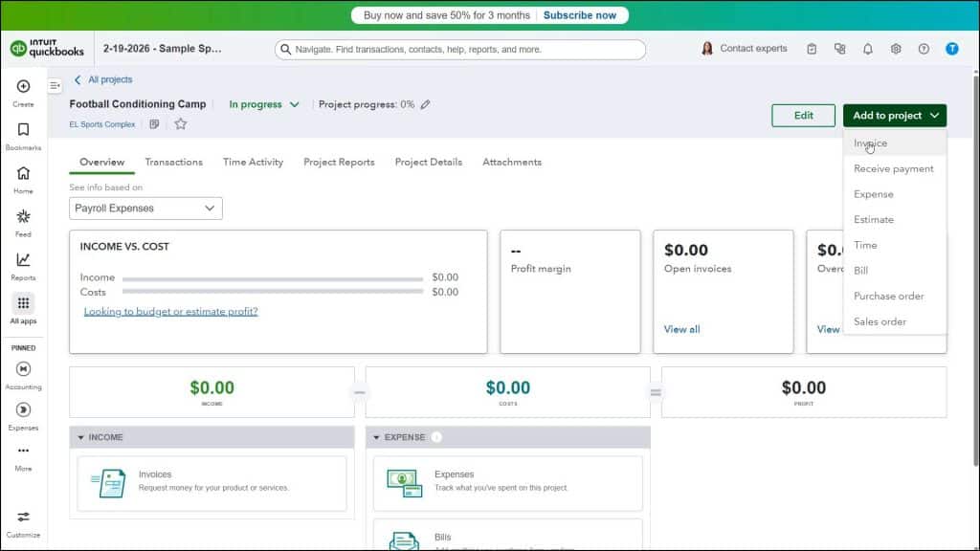Click the Income progress bar
Image resolution: width=980 pixels, height=551 pixels.
coord(273,277)
